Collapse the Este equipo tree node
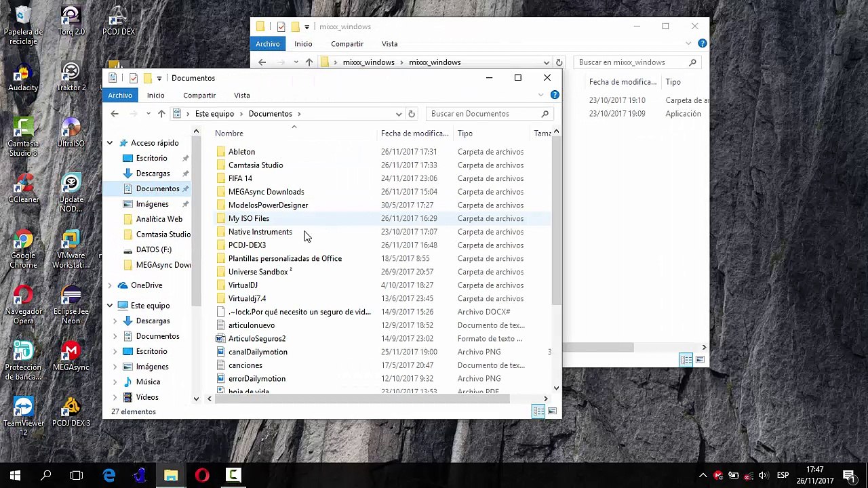The image size is (868, 488). click(109, 306)
